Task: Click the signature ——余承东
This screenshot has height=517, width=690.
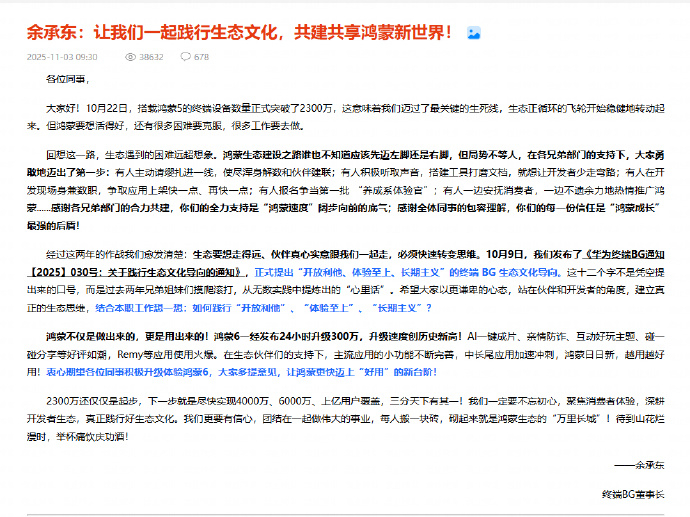Action: 639,465
